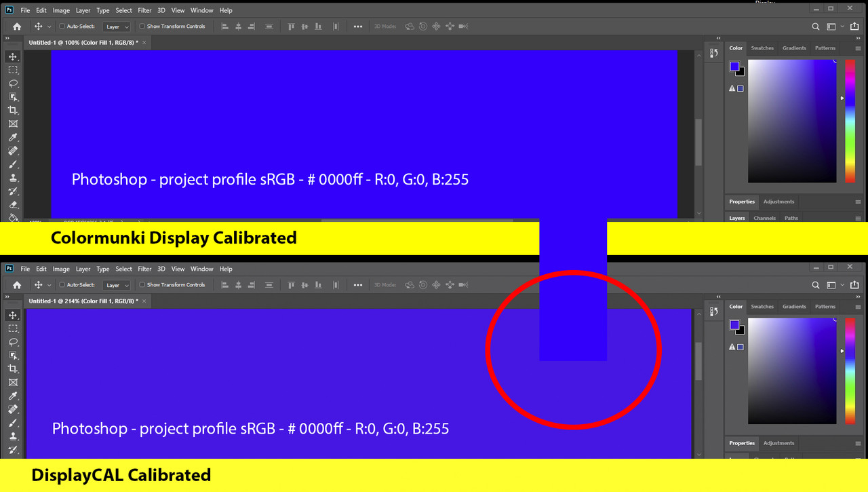The width and height of the screenshot is (868, 492).
Task: Switch to Channels tab in top Photoshop window
Action: [764, 218]
